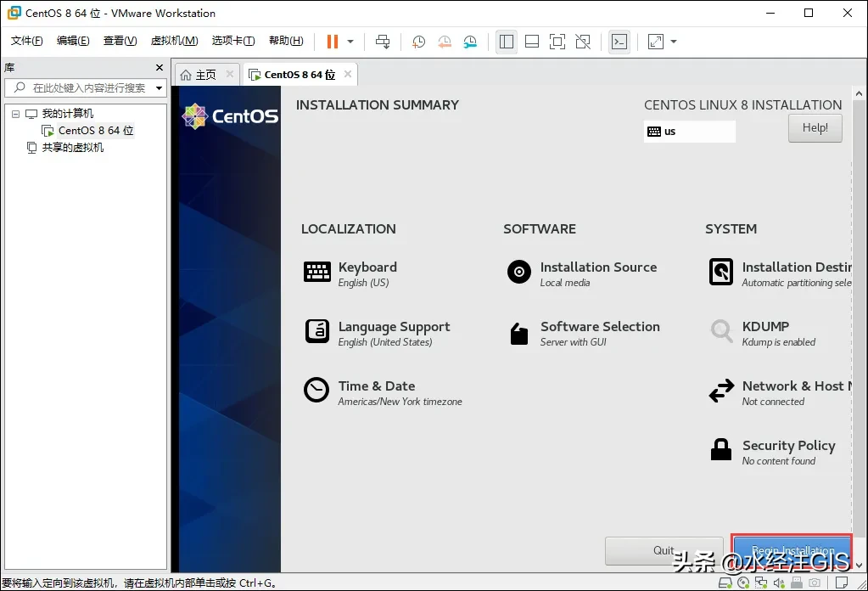Open Installation Source settings

[581, 273]
